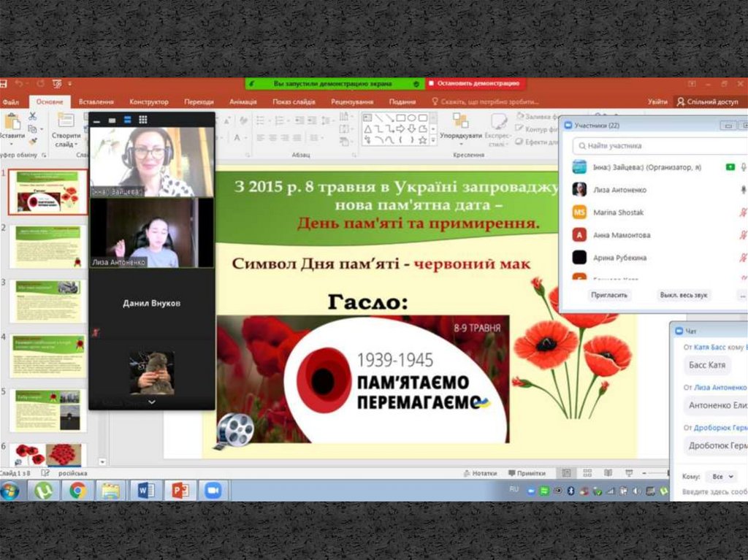Open the Файл menu
The image size is (748, 560).
10,101
